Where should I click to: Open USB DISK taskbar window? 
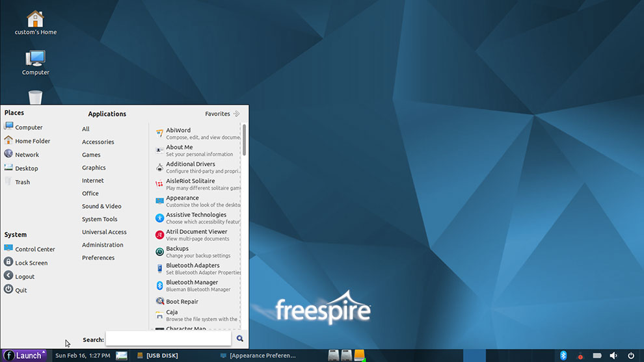157,356
